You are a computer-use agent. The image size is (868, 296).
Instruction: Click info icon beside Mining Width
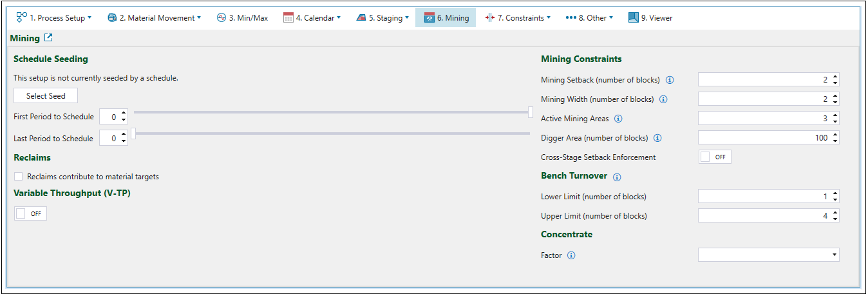[x=663, y=99]
